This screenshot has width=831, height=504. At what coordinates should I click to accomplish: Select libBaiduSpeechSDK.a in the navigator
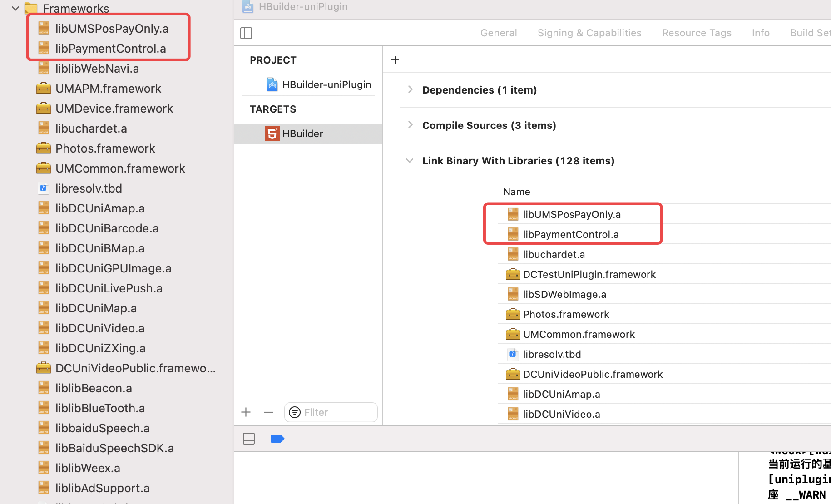click(x=114, y=448)
